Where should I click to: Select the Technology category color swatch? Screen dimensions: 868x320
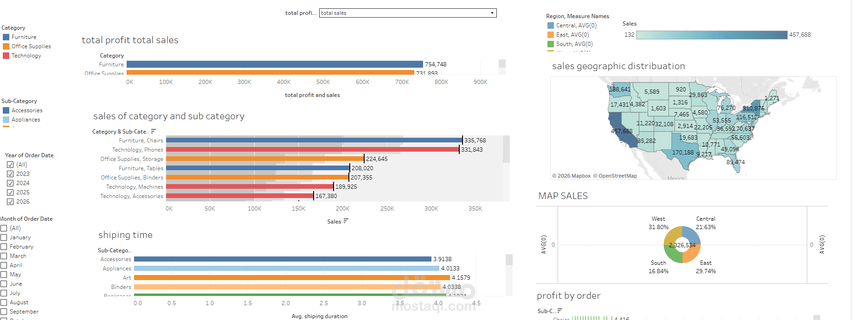tap(6, 56)
